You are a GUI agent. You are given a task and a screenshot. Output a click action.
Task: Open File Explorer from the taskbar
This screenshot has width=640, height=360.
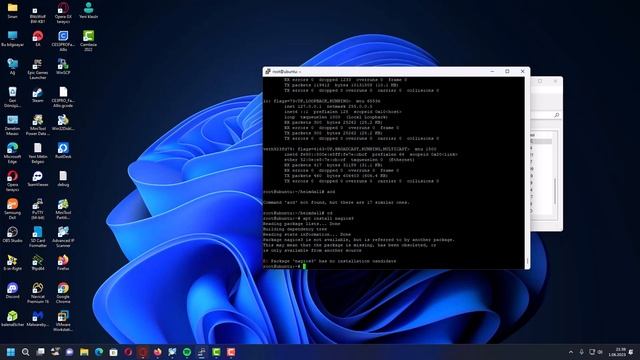(x=84, y=352)
